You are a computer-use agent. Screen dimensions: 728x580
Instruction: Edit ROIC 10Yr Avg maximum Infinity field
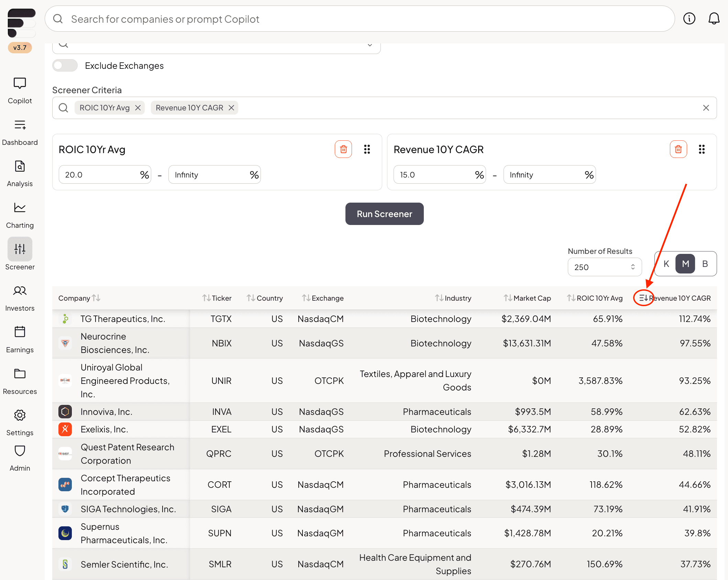[214, 174]
